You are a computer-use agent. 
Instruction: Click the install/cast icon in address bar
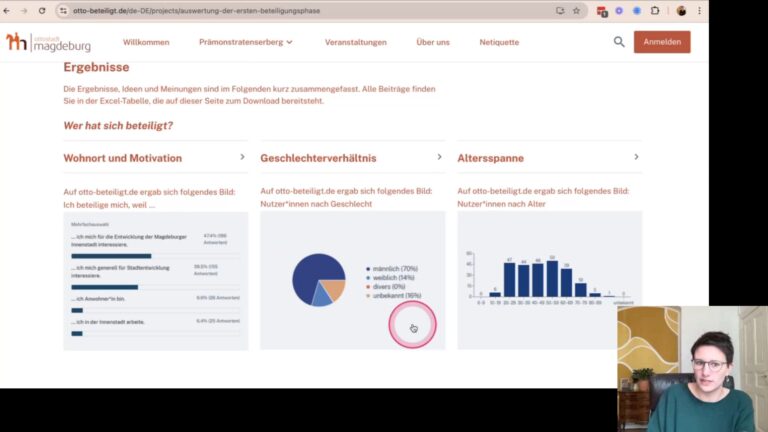pos(560,11)
